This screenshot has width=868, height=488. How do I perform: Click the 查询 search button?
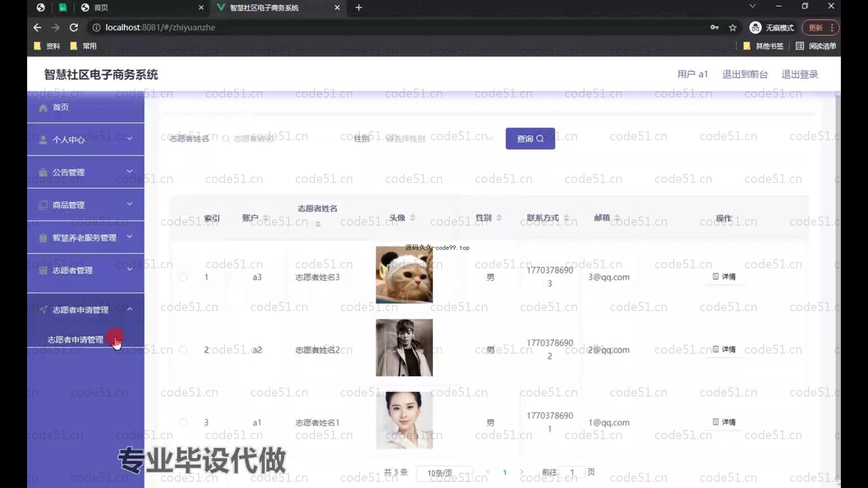[530, 139]
